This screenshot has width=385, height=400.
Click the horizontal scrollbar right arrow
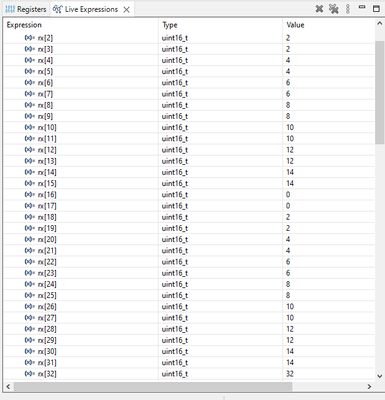(x=369, y=387)
